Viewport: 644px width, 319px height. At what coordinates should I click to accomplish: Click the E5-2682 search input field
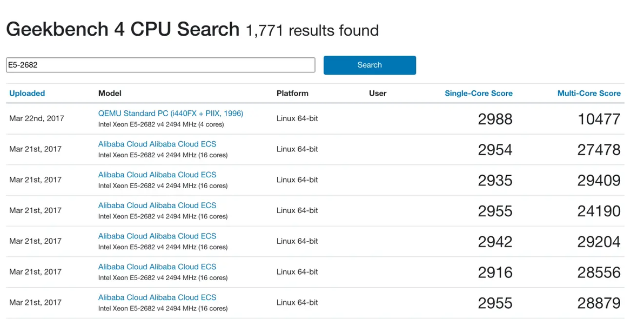tap(160, 65)
